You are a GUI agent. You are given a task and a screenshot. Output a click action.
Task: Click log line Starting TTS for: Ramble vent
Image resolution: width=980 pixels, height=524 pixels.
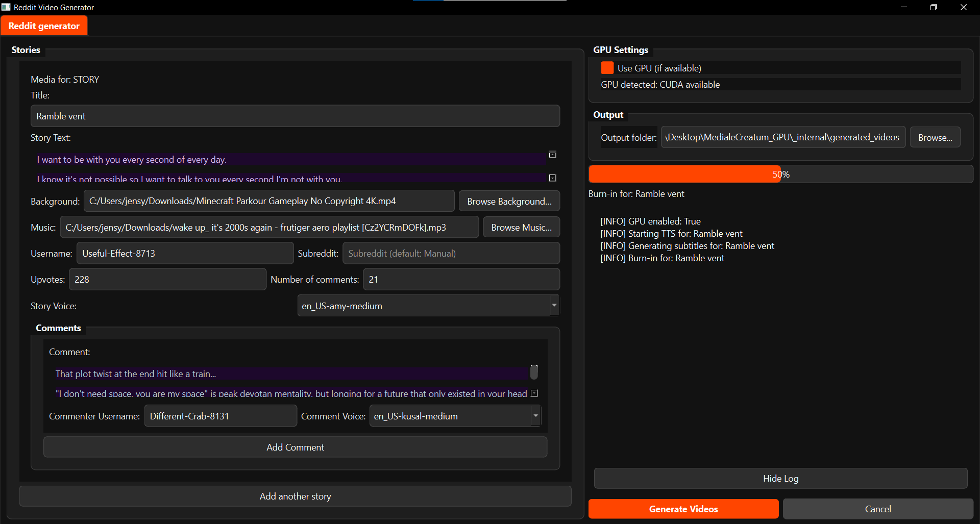[671, 233]
